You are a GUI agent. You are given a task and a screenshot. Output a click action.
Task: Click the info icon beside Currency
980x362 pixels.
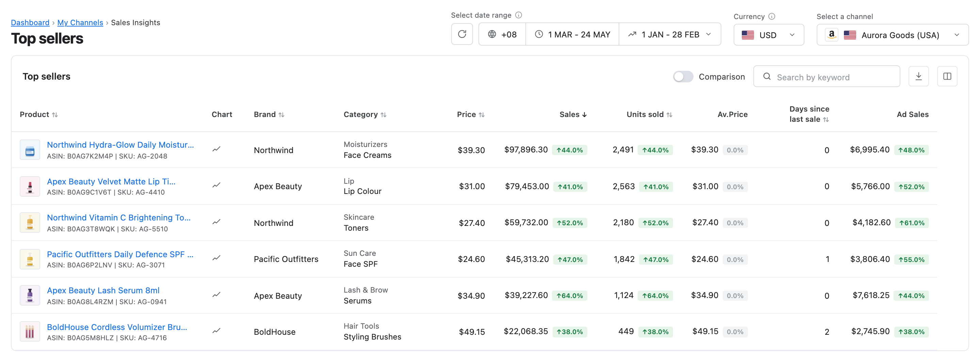pos(771,16)
